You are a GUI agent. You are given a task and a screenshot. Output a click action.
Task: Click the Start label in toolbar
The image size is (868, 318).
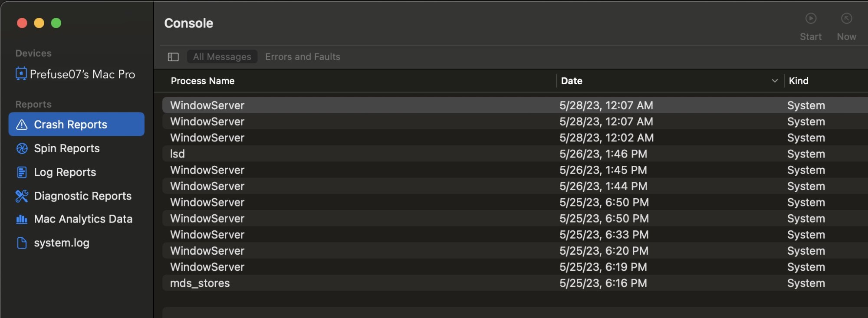(x=811, y=37)
